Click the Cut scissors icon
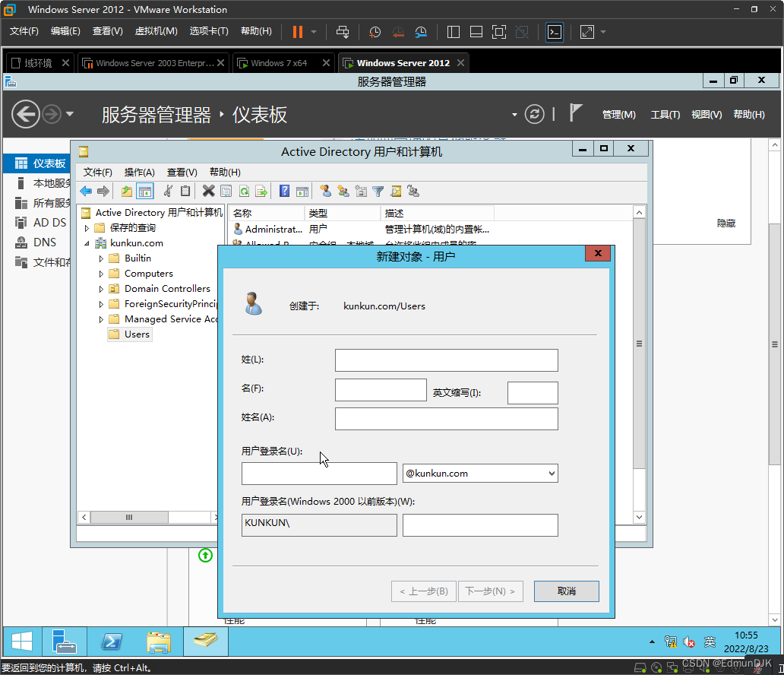Image resolution: width=784 pixels, height=675 pixels. [168, 191]
